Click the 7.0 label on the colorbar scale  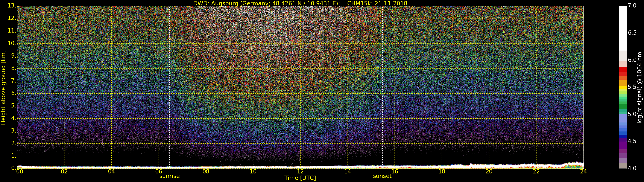click(x=632, y=6)
